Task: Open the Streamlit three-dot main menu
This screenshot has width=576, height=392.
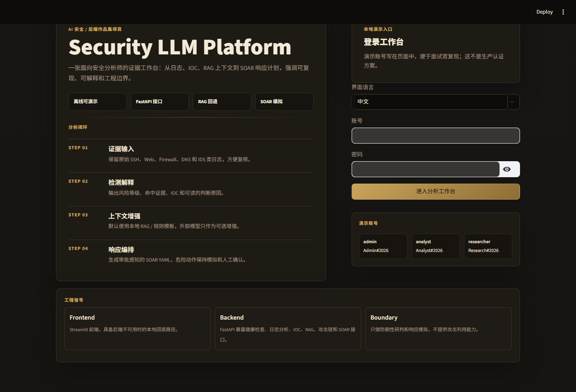Action: click(x=563, y=12)
